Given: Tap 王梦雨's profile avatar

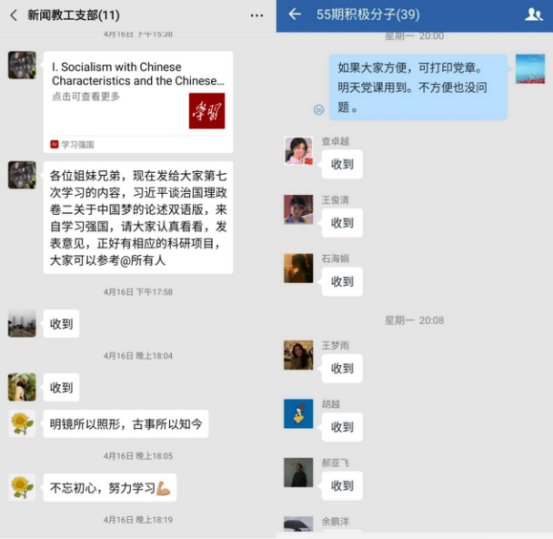Looking at the screenshot, I should (298, 355).
